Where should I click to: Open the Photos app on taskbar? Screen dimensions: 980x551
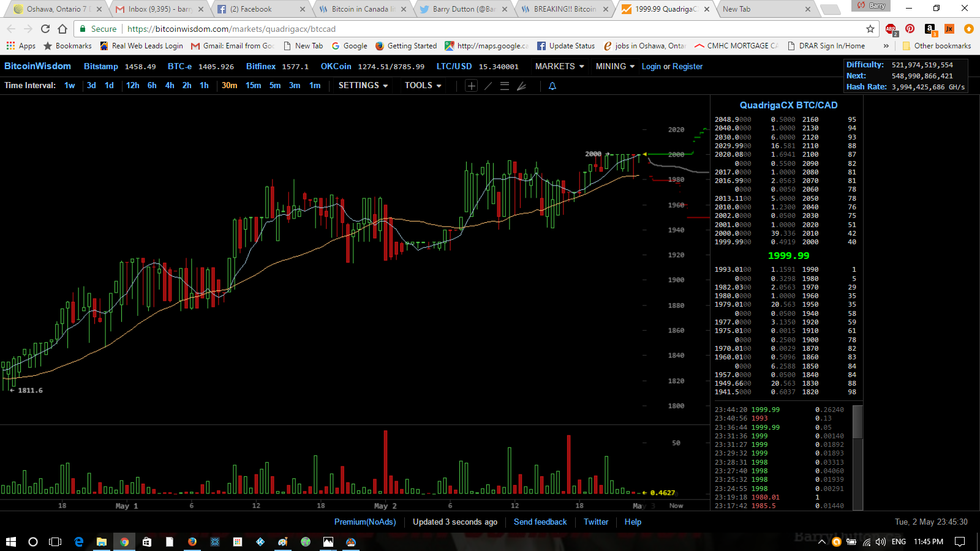[x=328, y=542]
